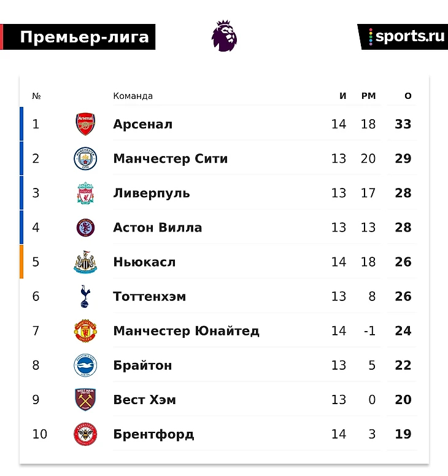
Task: Select the Премьер-лига header label
Action: (x=84, y=37)
